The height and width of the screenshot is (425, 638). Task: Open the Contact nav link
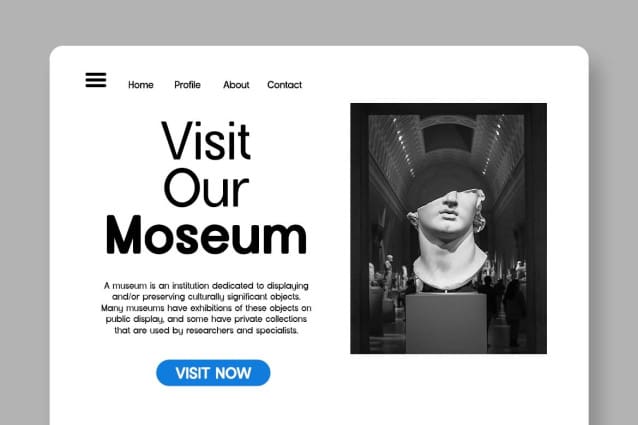(284, 85)
